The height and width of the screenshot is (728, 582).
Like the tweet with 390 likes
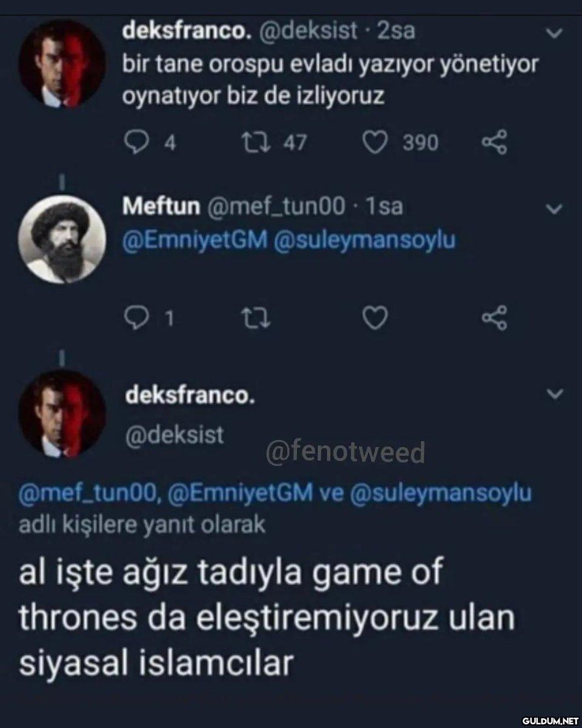(375, 143)
